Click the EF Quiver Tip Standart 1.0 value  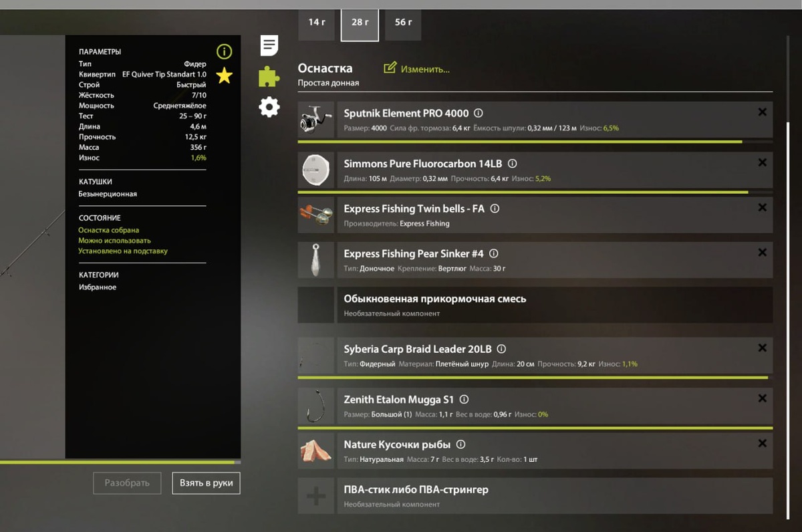click(164, 74)
